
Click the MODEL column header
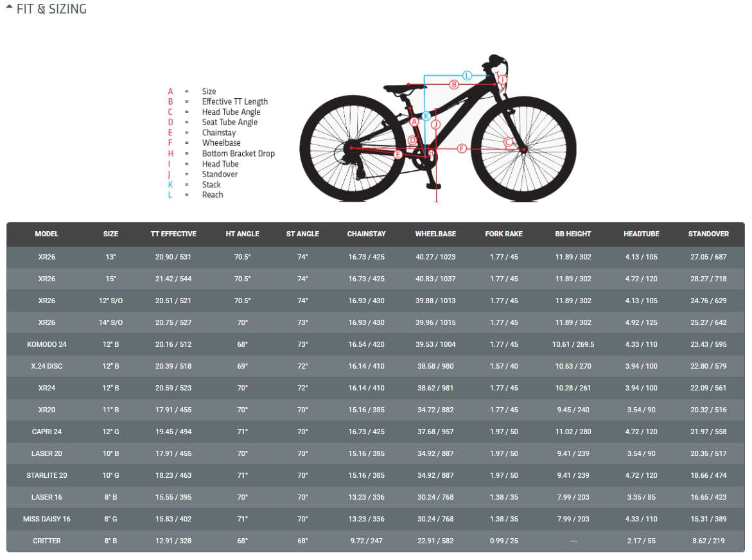click(x=47, y=234)
